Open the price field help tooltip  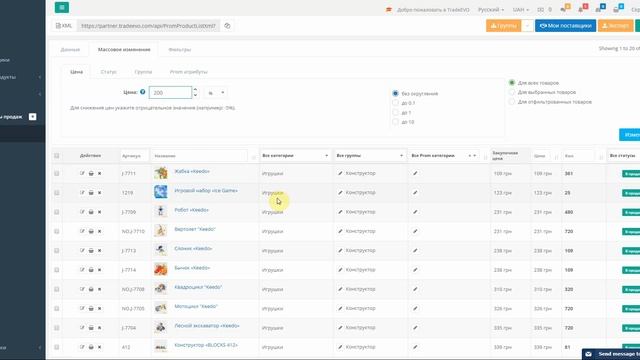pos(142,92)
